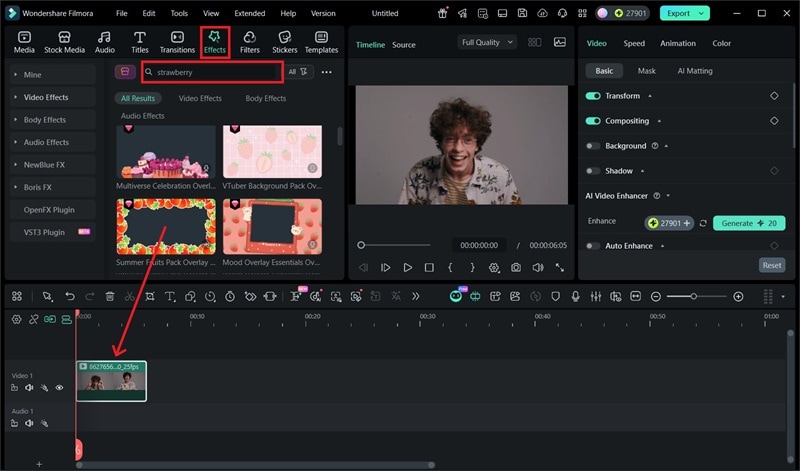Viewport: 800px width, 471px height.
Task: Adjust the timeline zoom slider handle
Action: [693, 296]
